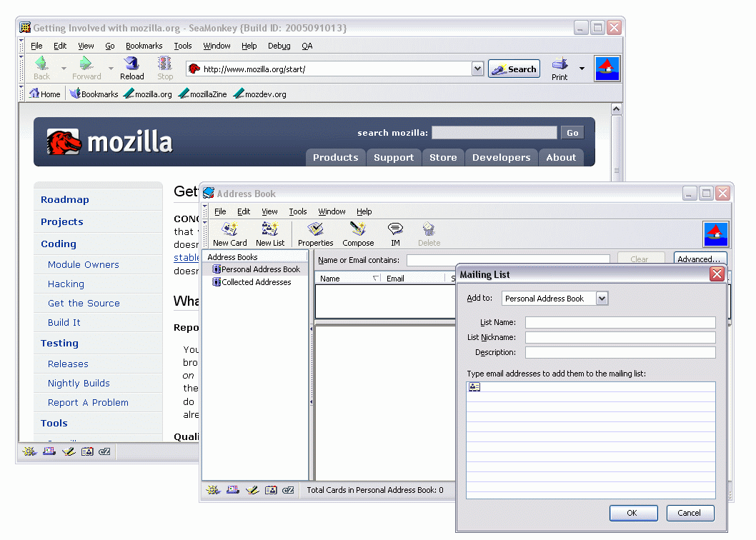The height and width of the screenshot is (540, 756).
Task: Click New Card in Address Book toolbar
Action: pyautogui.click(x=230, y=234)
